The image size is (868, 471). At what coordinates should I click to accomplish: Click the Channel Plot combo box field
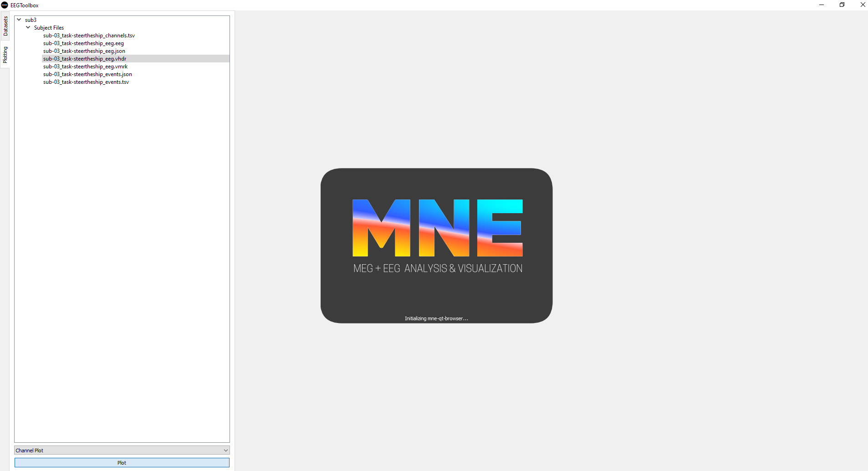point(114,450)
